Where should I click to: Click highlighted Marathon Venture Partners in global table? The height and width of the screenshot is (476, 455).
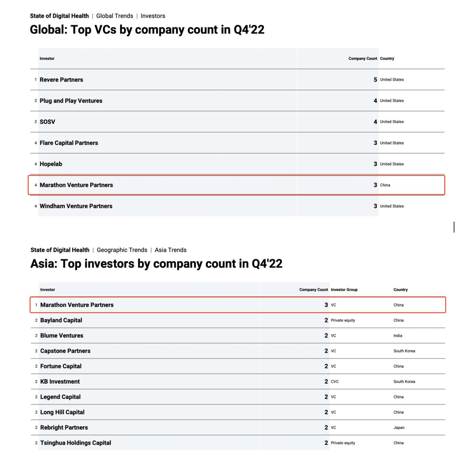(76, 185)
